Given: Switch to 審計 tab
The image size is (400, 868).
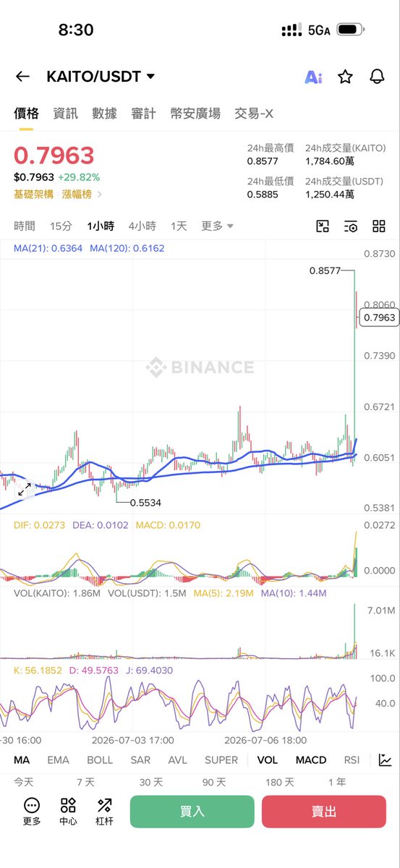Looking at the screenshot, I should [x=143, y=114].
